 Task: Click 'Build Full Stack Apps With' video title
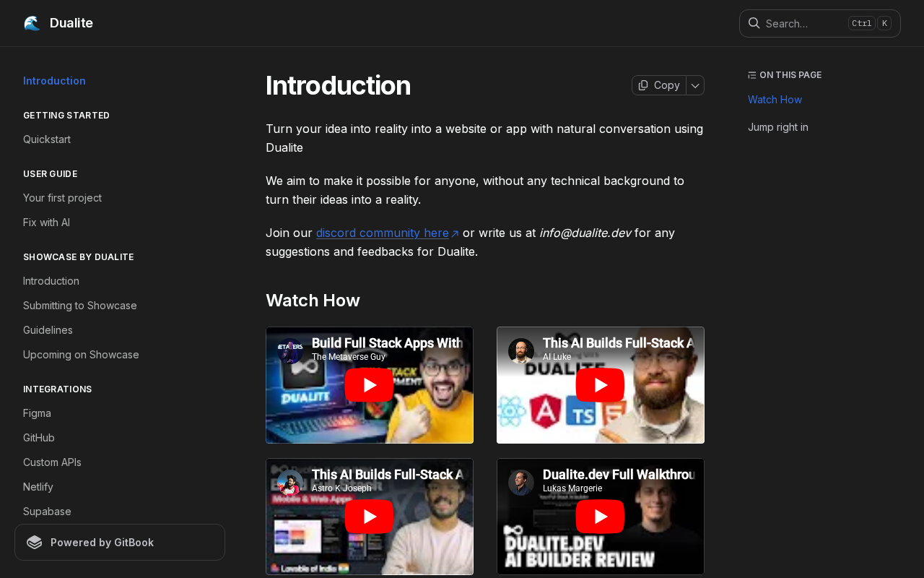coord(387,343)
